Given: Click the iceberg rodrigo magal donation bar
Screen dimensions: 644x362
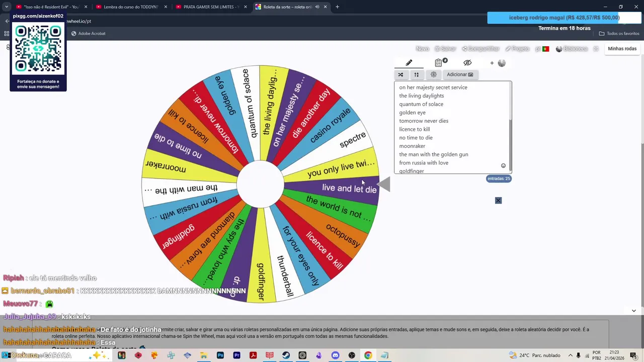Looking at the screenshot, I should tap(564, 18).
